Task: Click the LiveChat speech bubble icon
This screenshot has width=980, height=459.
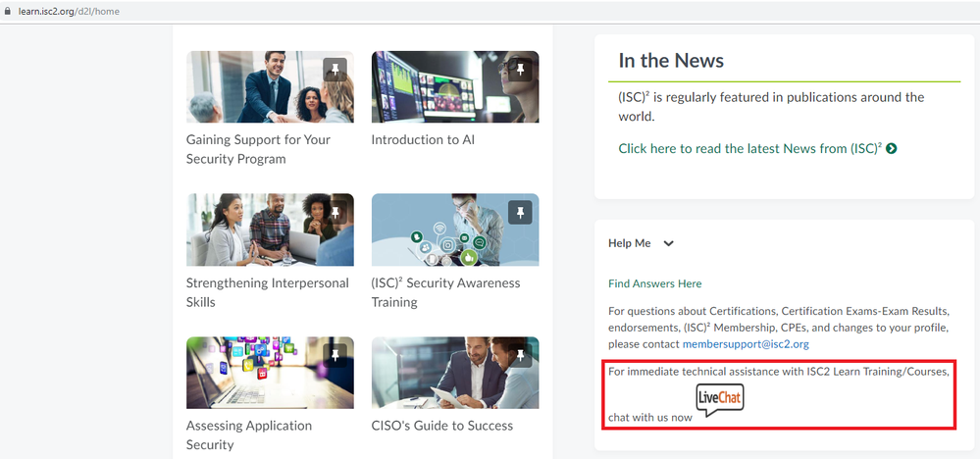Action: click(x=719, y=399)
